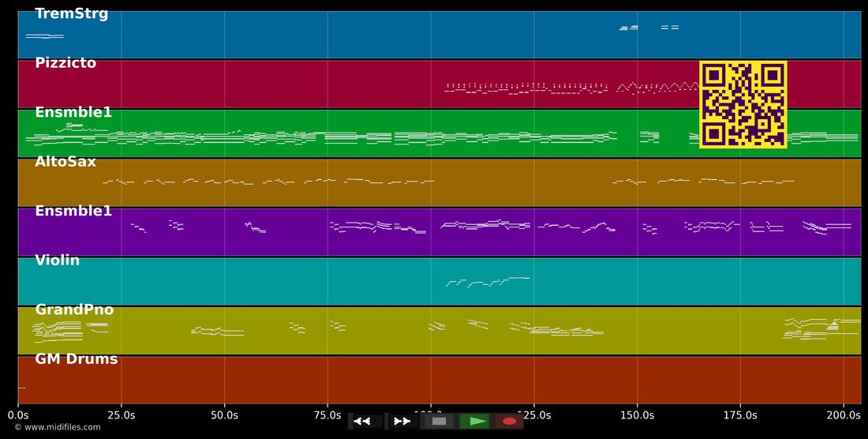Select the purple Ensmble1 track label

(73, 211)
